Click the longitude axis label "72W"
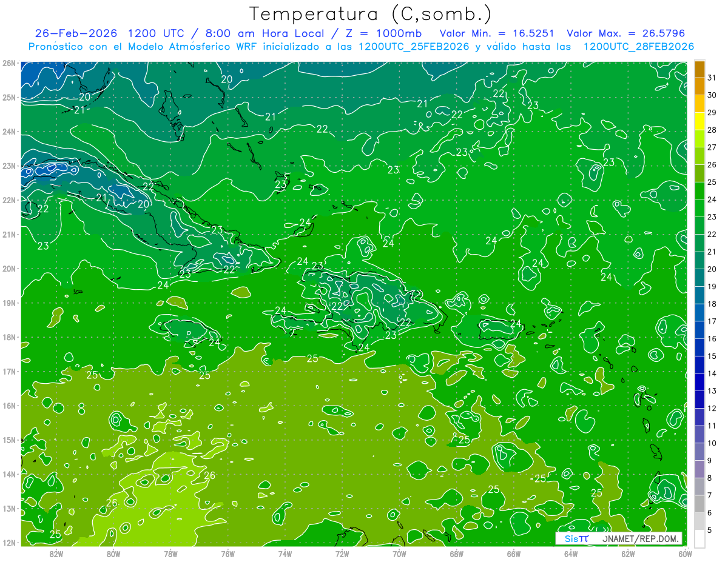 click(x=342, y=554)
